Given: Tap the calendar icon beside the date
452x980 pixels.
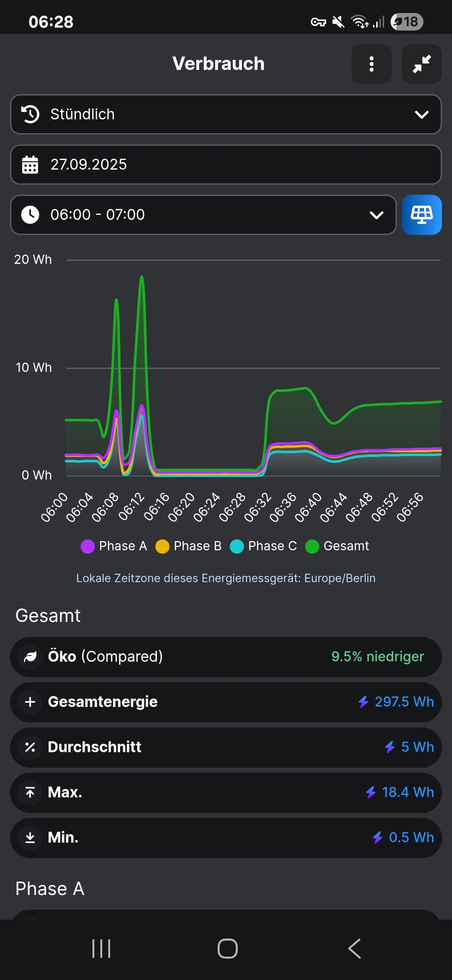Looking at the screenshot, I should coord(30,165).
